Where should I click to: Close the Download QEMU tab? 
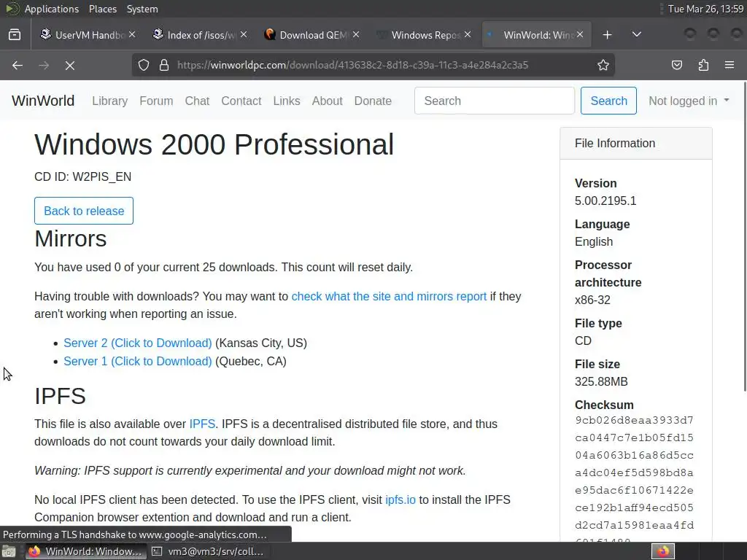[x=356, y=35]
